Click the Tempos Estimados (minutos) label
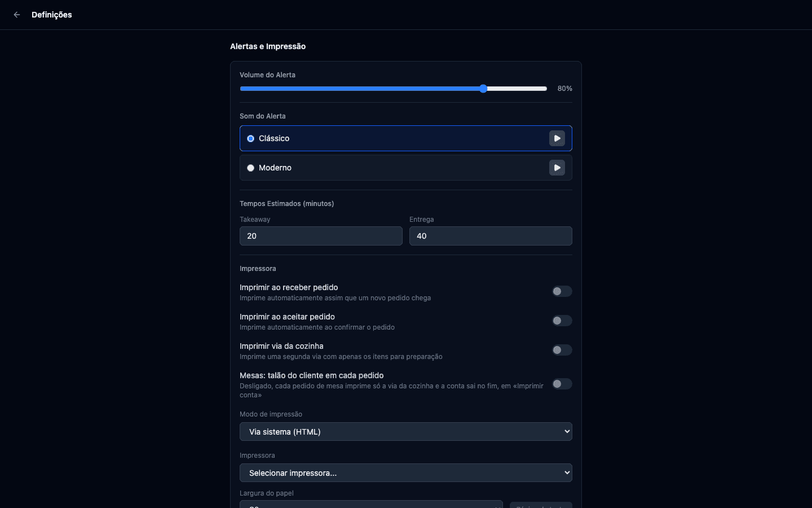812x508 pixels. click(287, 204)
